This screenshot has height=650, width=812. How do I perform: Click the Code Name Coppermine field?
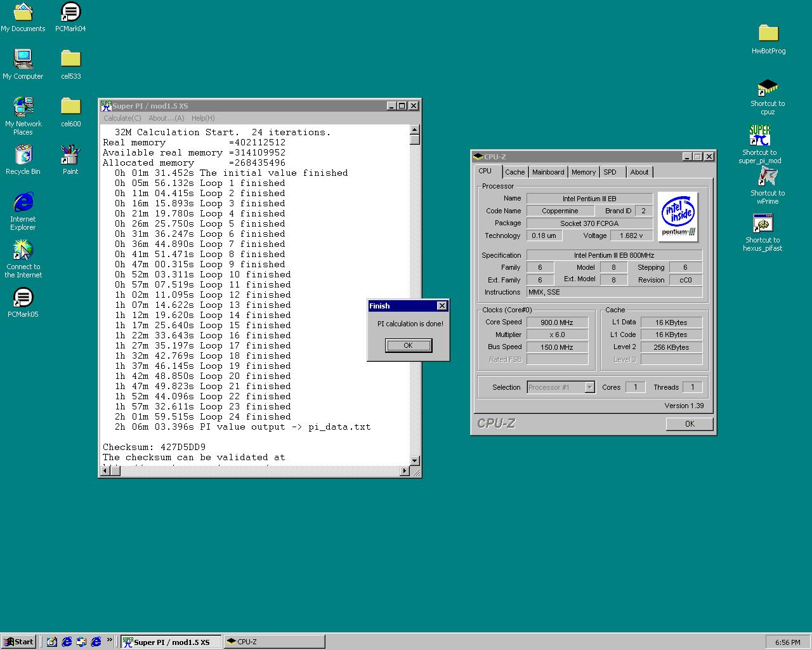tap(560, 211)
